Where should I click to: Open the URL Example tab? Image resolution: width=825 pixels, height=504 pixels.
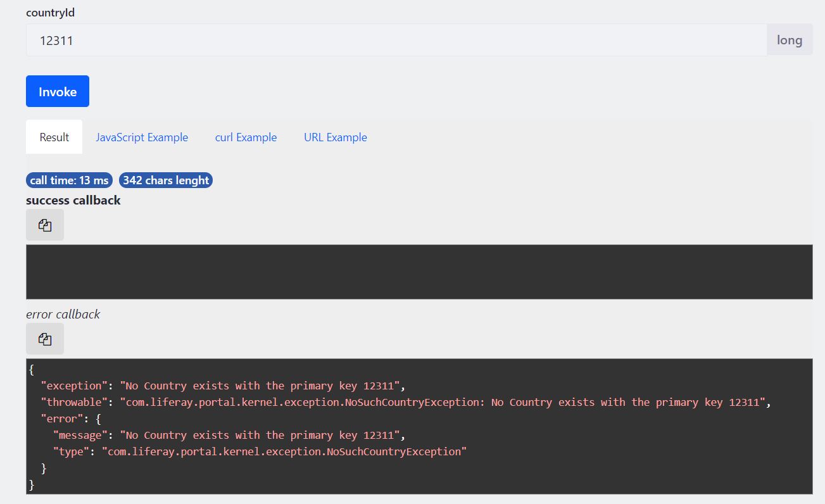coord(336,137)
